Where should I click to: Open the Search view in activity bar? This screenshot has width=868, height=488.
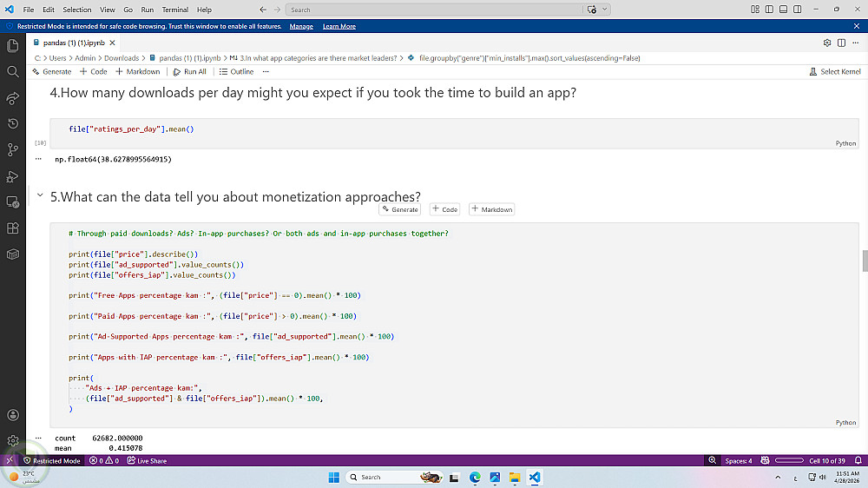coord(13,71)
